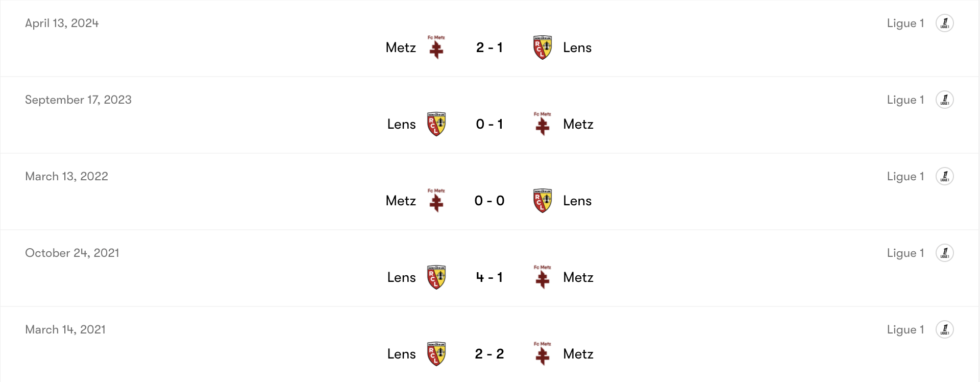The image size is (980, 382).
Task: Click the Metz team name in the top match
Action: (401, 47)
